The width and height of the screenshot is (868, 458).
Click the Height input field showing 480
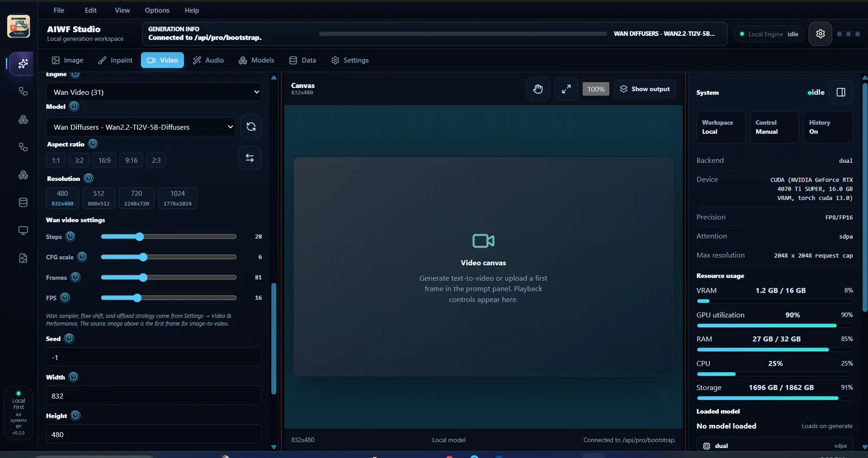point(154,434)
